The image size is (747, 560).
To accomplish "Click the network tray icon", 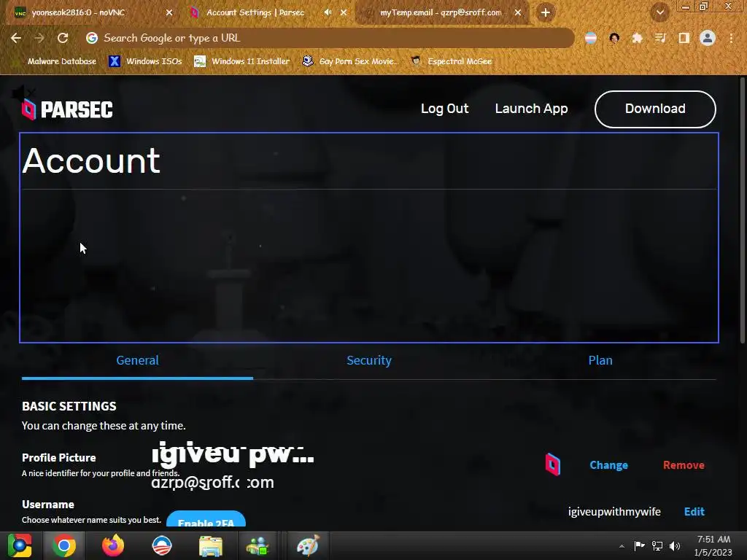I will (x=657, y=545).
